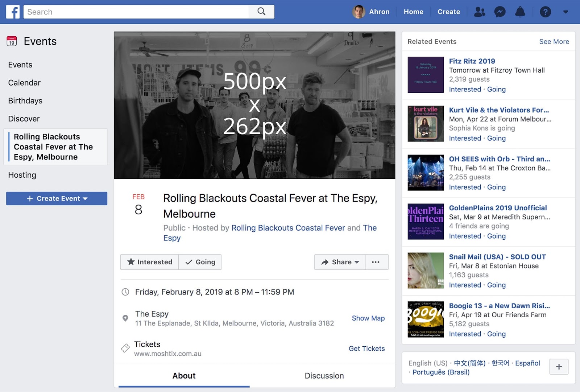This screenshot has height=392, width=580.
Task: Click GoldenPlains Thirteen thumbnail
Action: (426, 222)
